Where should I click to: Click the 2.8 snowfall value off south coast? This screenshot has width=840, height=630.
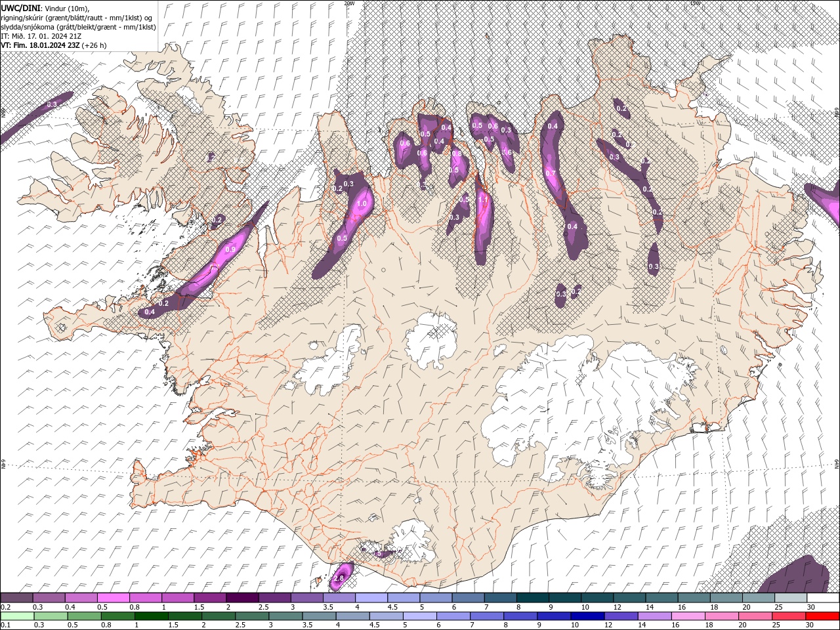coord(339,578)
